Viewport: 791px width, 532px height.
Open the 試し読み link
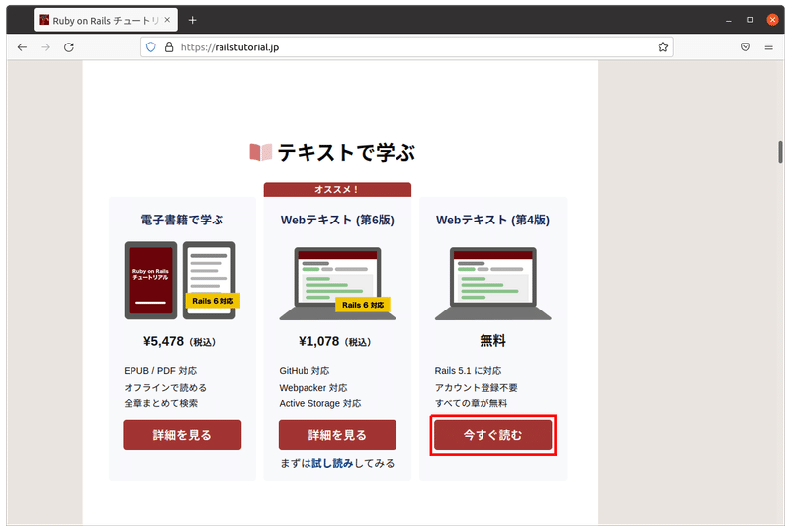coord(332,464)
